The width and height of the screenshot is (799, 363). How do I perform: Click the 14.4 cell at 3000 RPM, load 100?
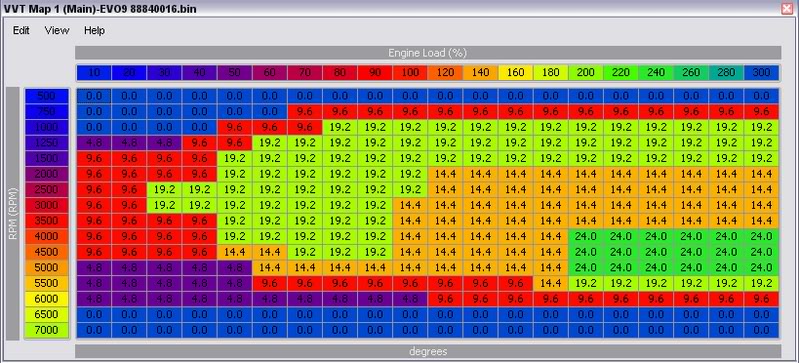pos(410,205)
